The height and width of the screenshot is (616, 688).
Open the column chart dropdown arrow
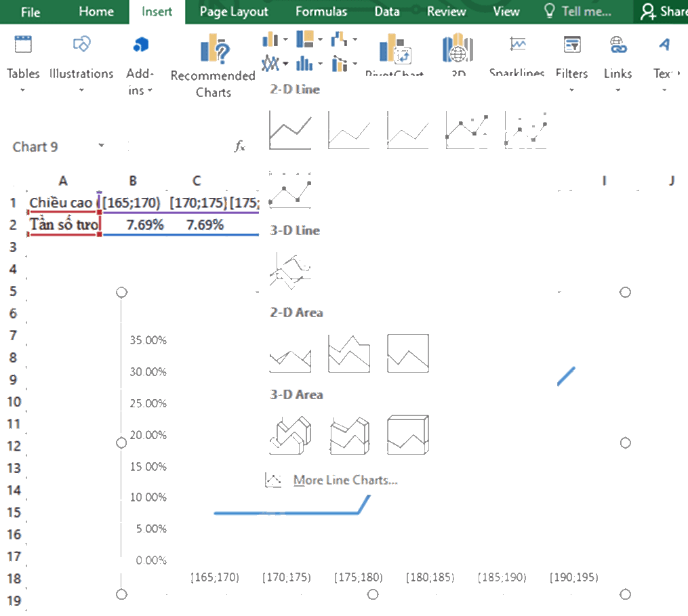285,39
